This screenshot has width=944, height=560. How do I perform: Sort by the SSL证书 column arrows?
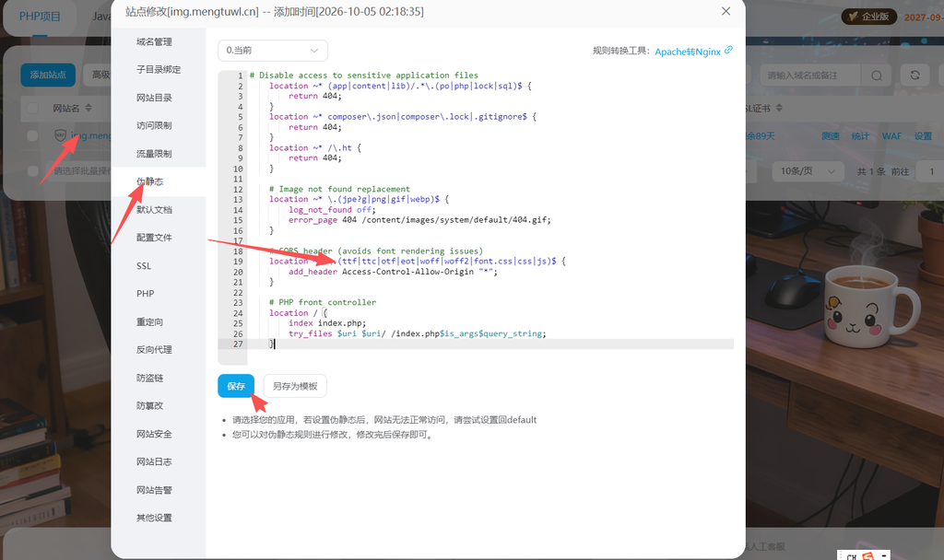point(779,109)
